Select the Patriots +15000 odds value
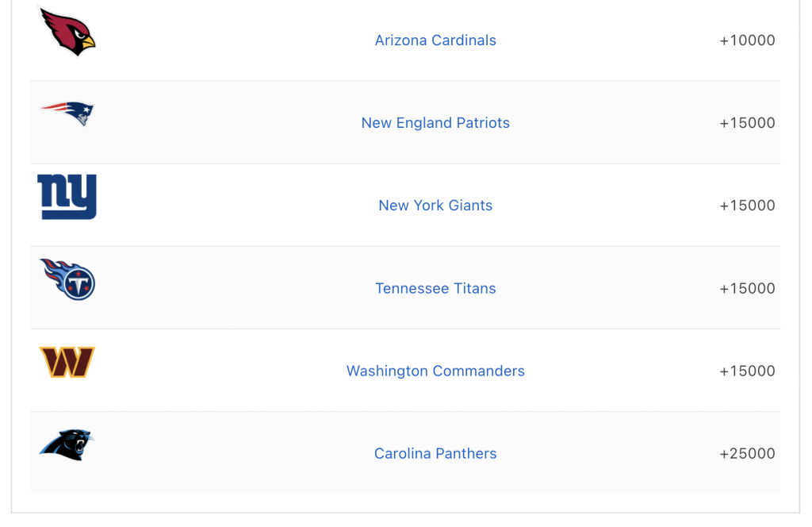Screen dimensions: 812x527 coord(747,123)
